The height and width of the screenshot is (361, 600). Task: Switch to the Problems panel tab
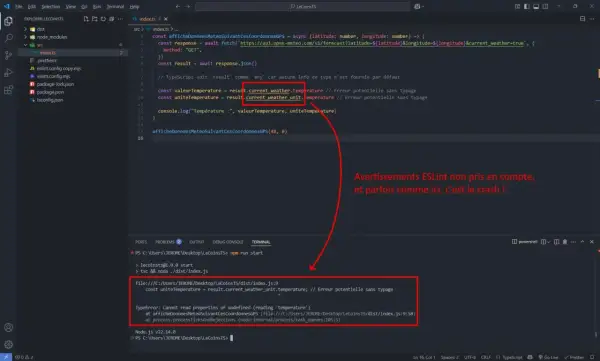(x=168, y=242)
